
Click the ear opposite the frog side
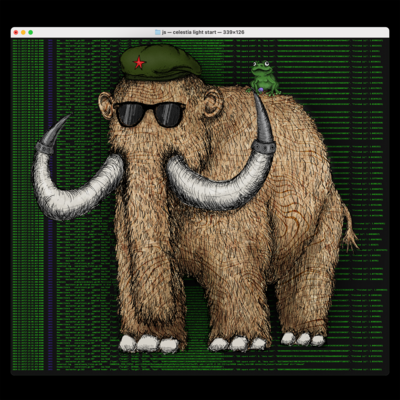pos(106,106)
